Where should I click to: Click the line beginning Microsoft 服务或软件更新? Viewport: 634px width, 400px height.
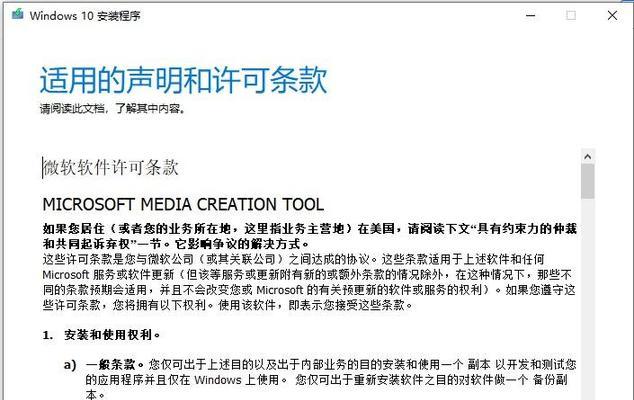(x=307, y=275)
